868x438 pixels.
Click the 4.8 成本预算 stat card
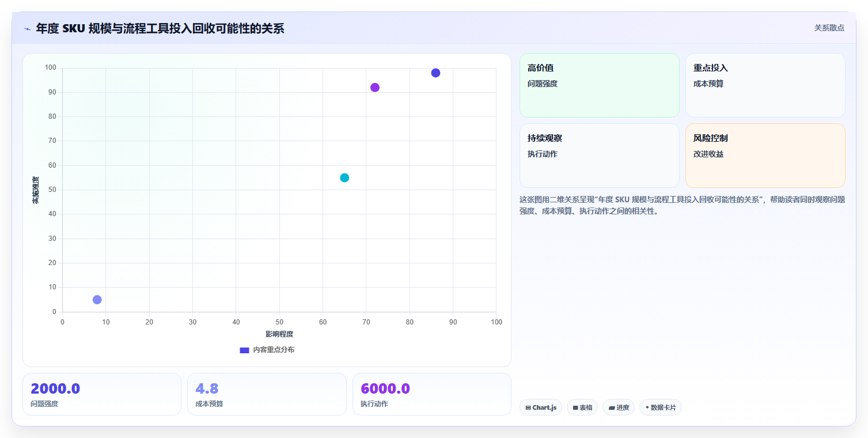coord(267,394)
